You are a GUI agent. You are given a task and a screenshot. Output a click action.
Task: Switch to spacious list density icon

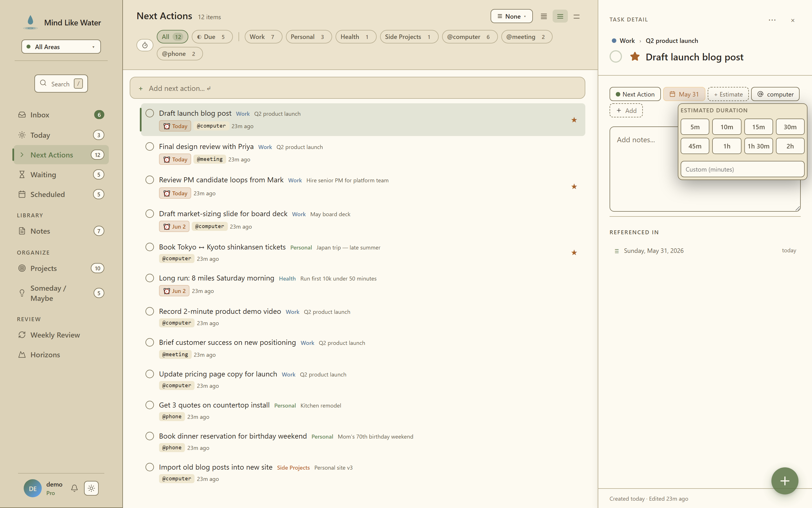tap(577, 16)
